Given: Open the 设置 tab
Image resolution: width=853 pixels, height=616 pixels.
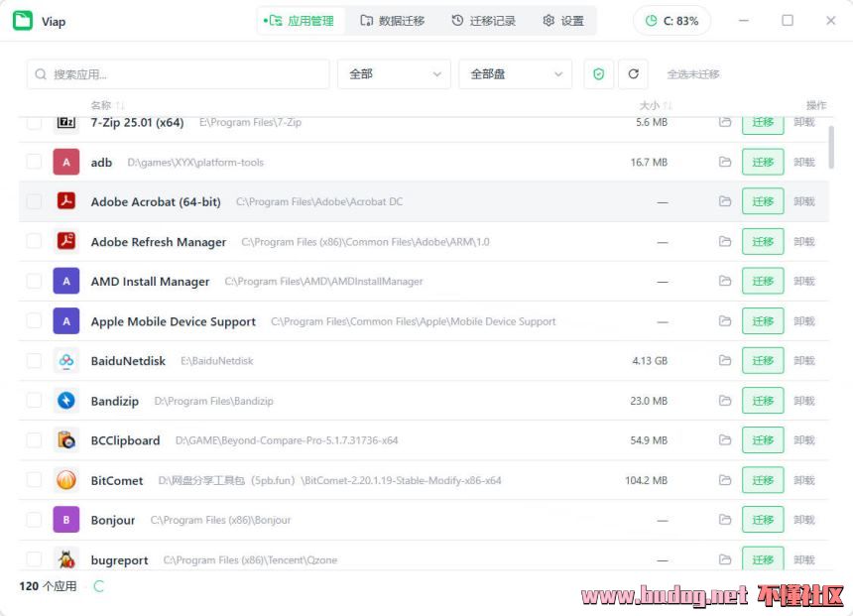Looking at the screenshot, I should 563,21.
